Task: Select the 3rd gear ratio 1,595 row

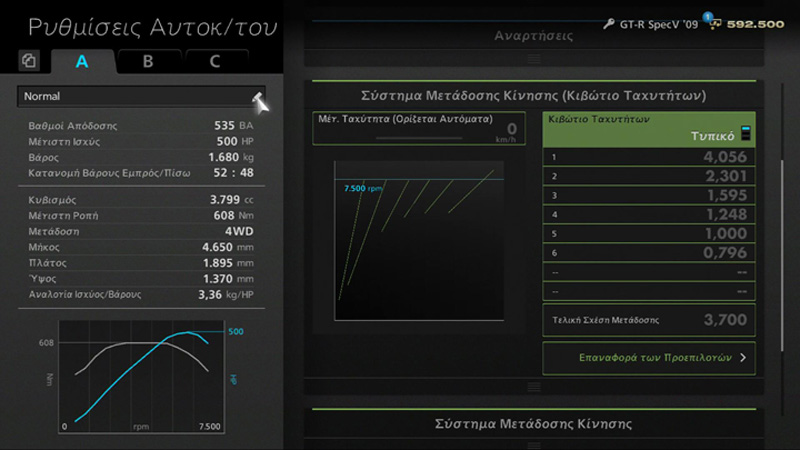Action: tap(648, 195)
